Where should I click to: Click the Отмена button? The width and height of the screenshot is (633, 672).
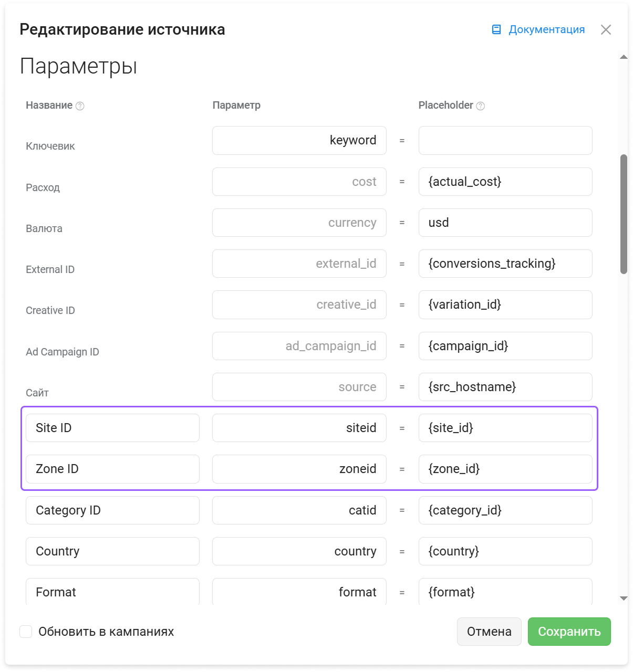[x=489, y=631]
